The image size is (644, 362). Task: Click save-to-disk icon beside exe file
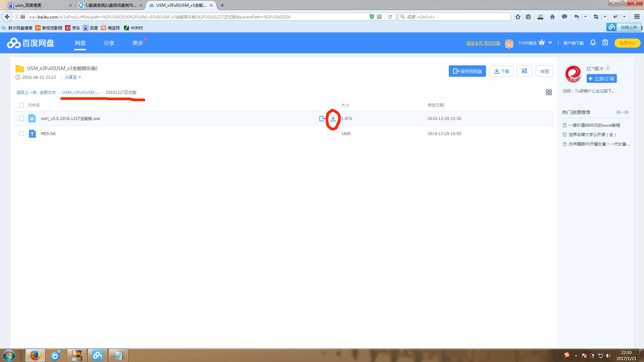pos(322,119)
